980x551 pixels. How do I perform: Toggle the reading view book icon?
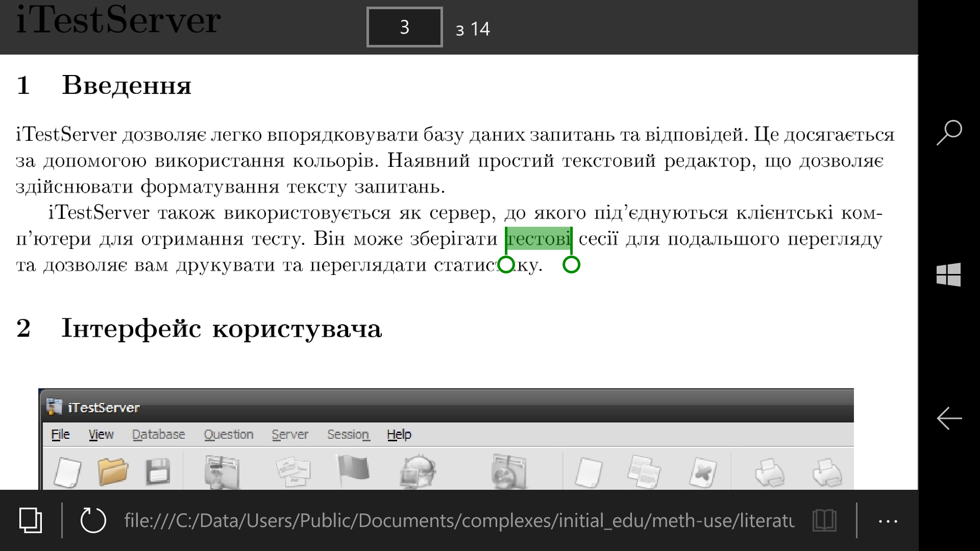pyautogui.click(x=824, y=520)
